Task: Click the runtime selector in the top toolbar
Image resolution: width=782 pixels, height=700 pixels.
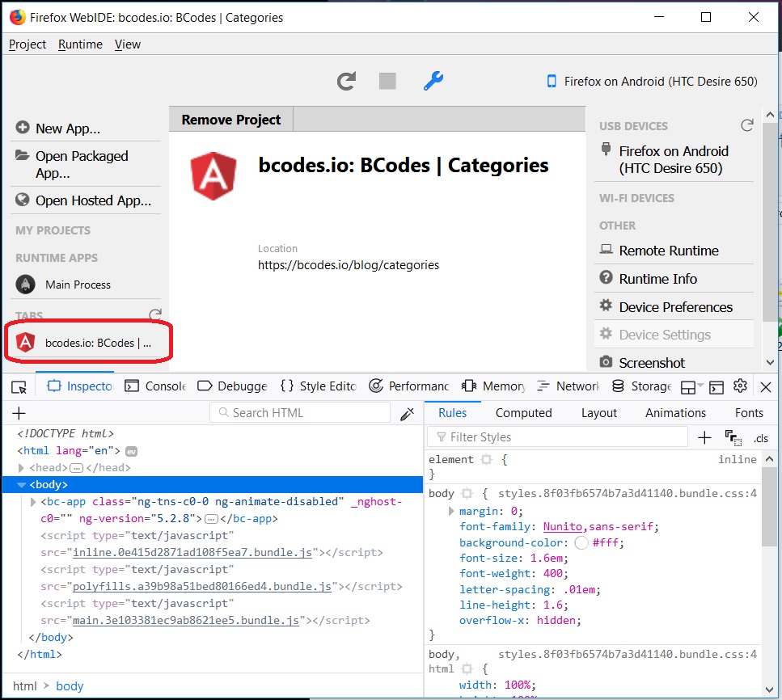Action: tap(652, 82)
